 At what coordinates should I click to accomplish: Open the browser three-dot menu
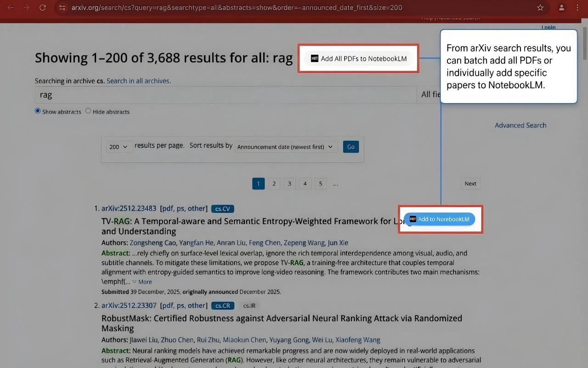pyautogui.click(x=577, y=7)
